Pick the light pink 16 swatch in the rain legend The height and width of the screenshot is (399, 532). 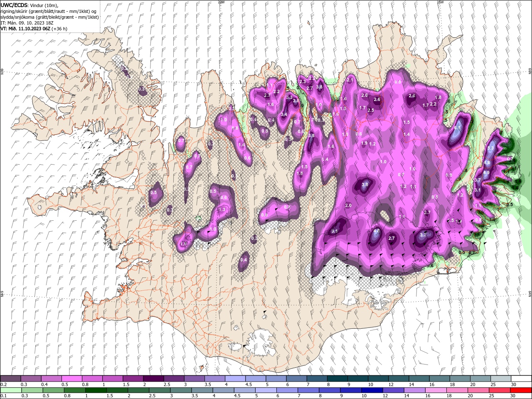point(436,390)
